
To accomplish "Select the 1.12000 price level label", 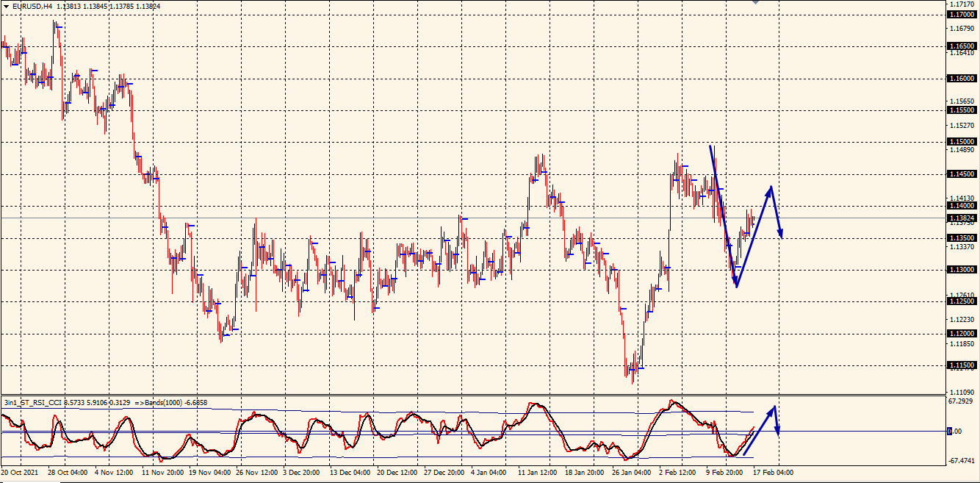I will (962, 334).
